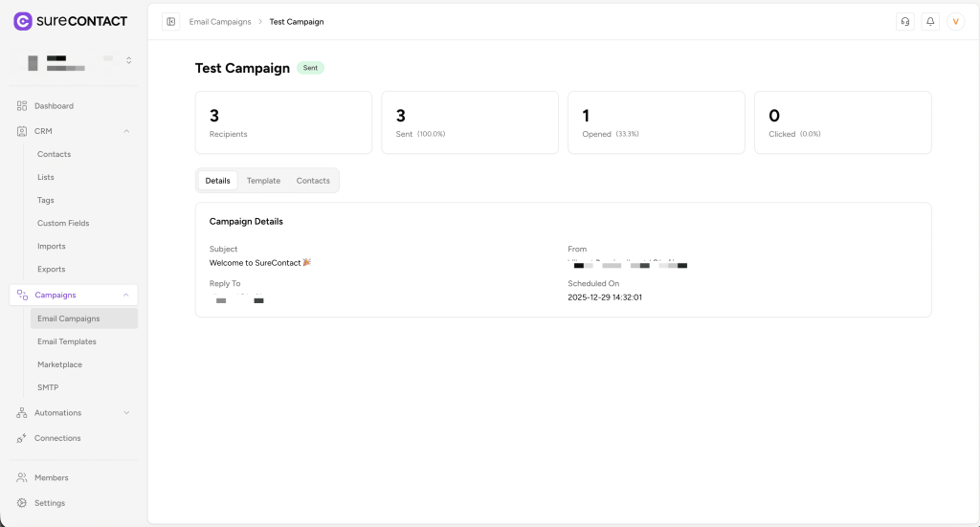Screen dimensions: 980x527
Task: Open Tags under CRM
Action: pyautogui.click(x=46, y=201)
